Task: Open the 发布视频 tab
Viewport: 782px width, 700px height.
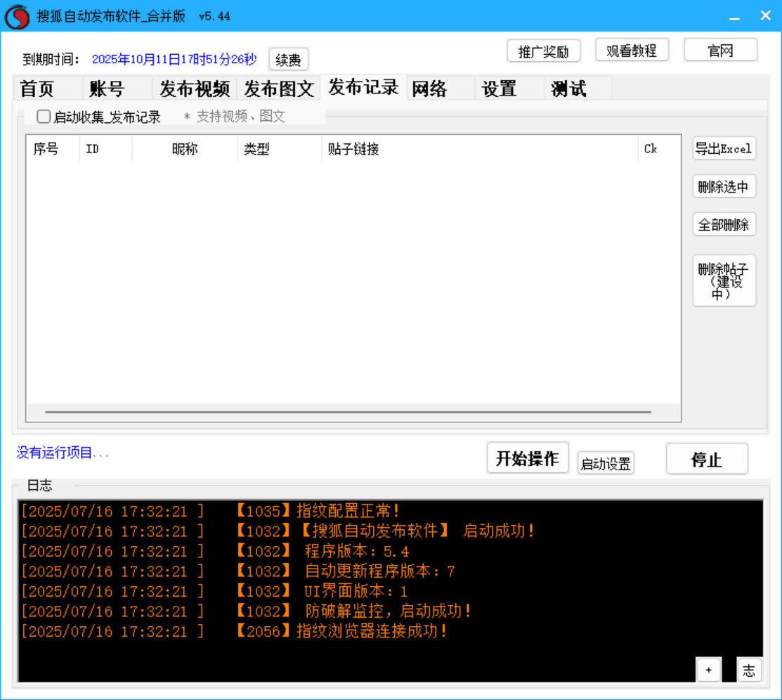Action: click(195, 89)
